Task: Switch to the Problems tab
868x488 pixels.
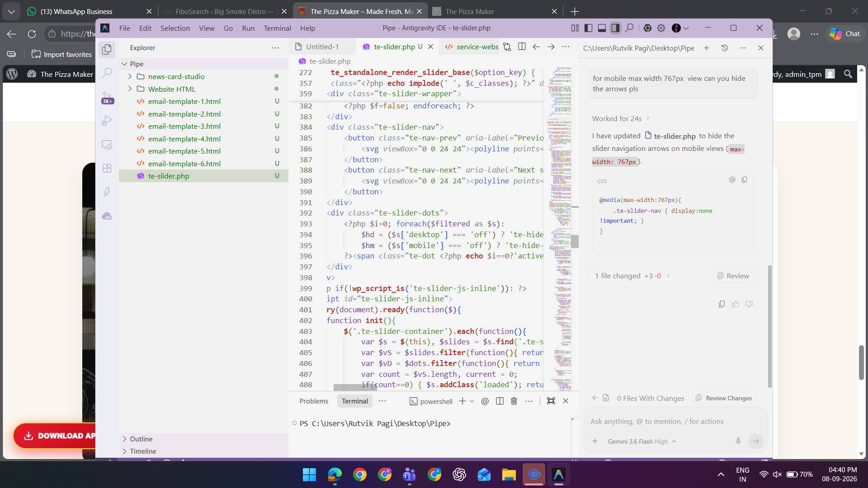Action: pyautogui.click(x=314, y=401)
